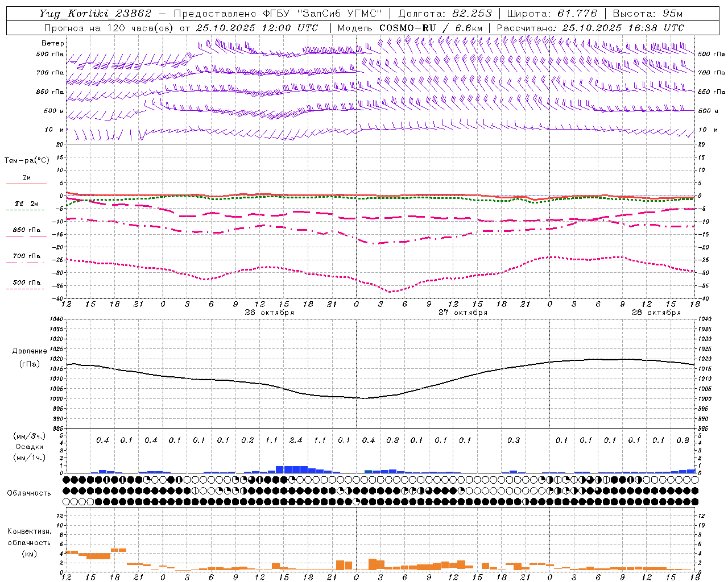Screen dimensions: 728x582
Task: Select '850 гПа' entry in temperature legend
Action: coord(27,230)
